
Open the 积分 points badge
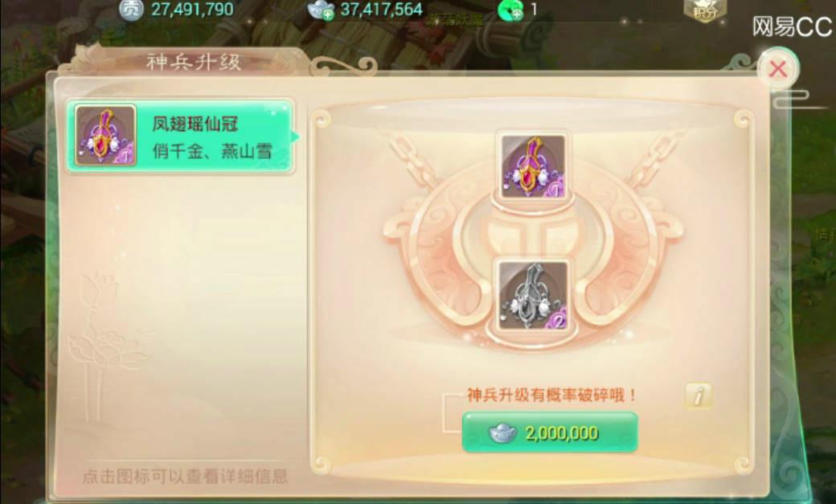[705, 10]
